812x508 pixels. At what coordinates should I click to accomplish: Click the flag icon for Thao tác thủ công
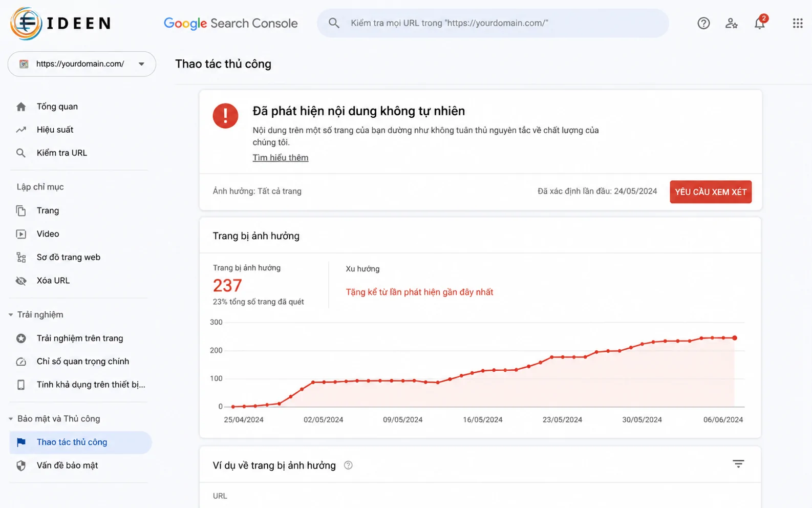[21, 442]
